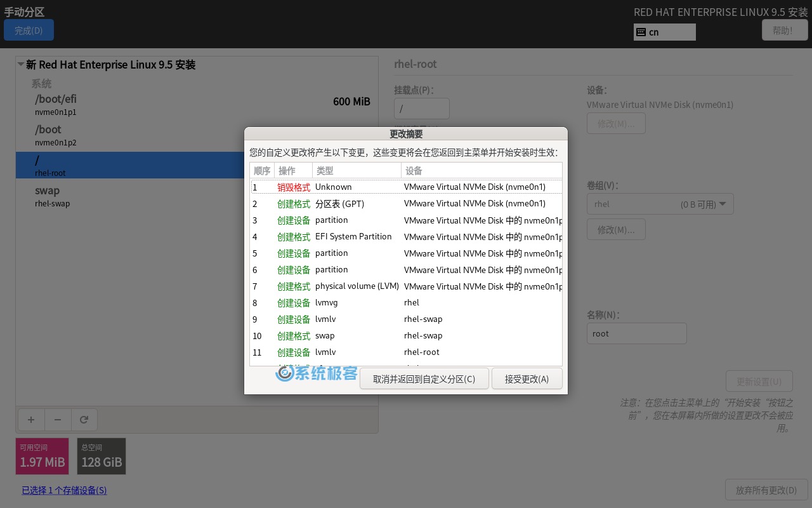
Task: Select row 4 EFI System Partition
Action: point(406,236)
